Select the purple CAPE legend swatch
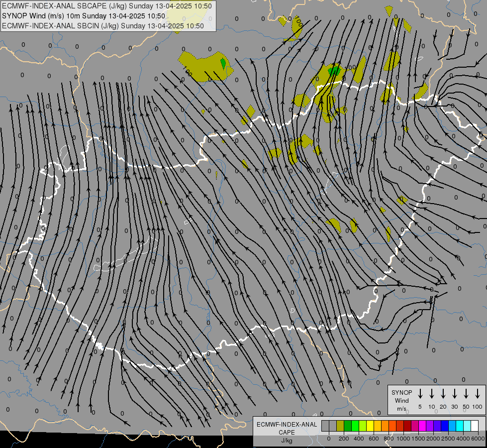 point(430,426)
